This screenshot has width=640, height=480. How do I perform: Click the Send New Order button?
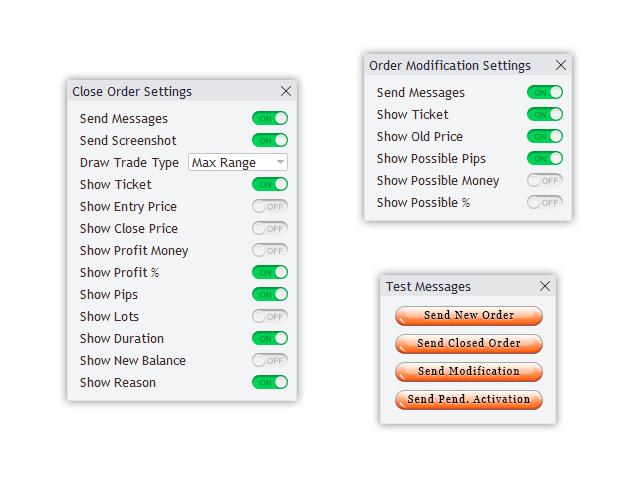pyautogui.click(x=469, y=316)
